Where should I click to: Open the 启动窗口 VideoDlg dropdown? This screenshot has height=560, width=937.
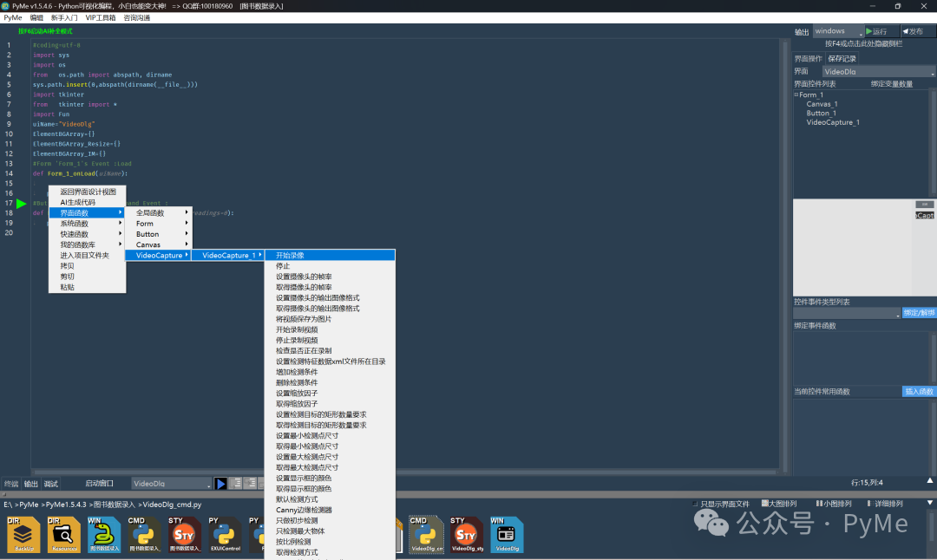[172, 484]
